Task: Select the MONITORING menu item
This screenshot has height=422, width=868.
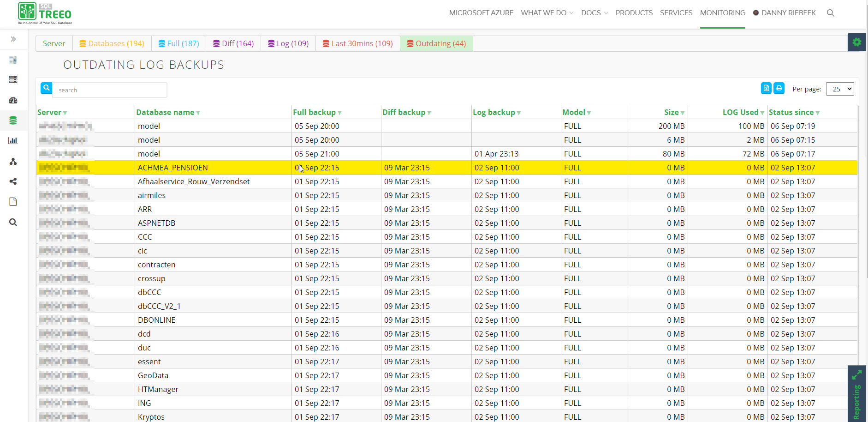Action: (x=722, y=12)
